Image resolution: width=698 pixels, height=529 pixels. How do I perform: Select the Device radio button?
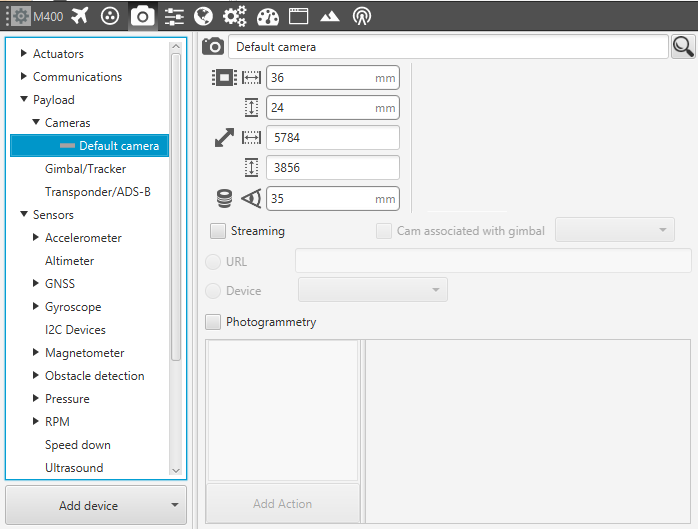(213, 291)
